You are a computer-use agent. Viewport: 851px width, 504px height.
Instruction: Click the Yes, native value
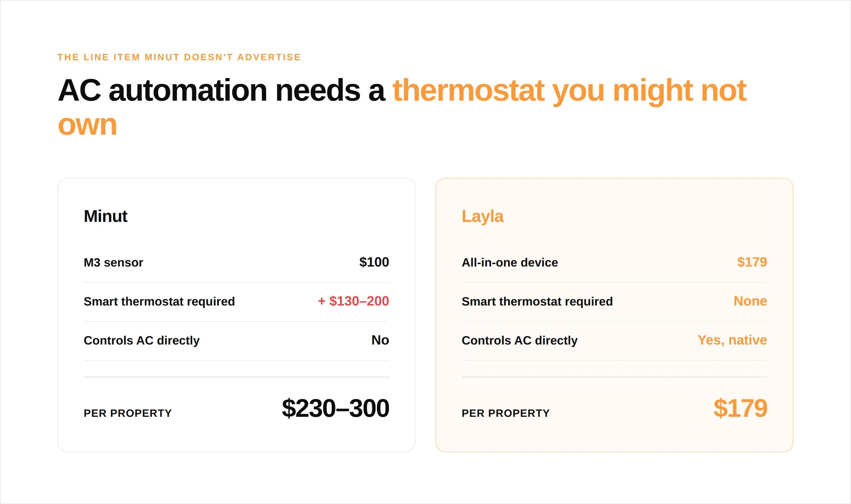point(732,340)
